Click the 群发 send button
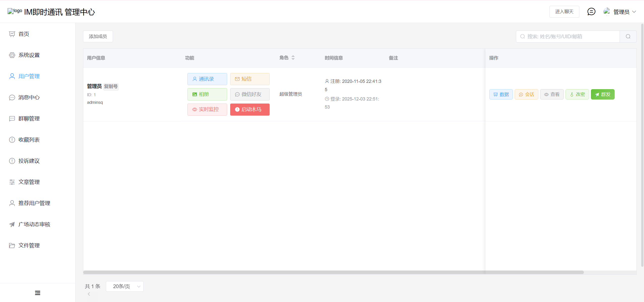This screenshot has height=302, width=644. 602,94
